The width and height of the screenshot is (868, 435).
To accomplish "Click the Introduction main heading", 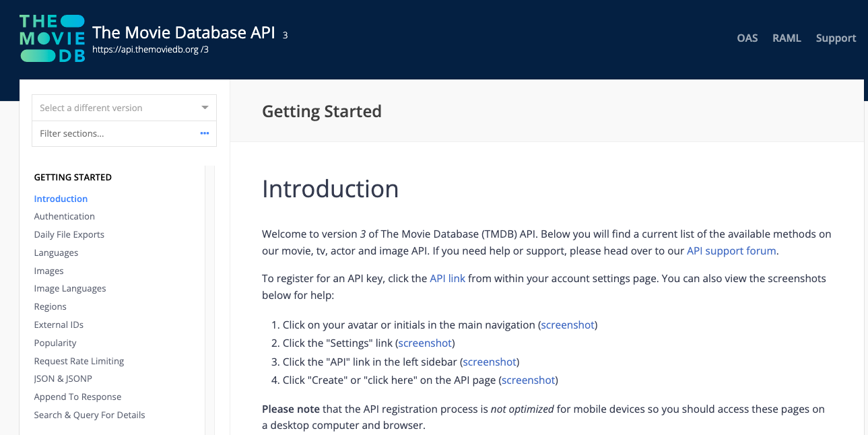I will (330, 189).
